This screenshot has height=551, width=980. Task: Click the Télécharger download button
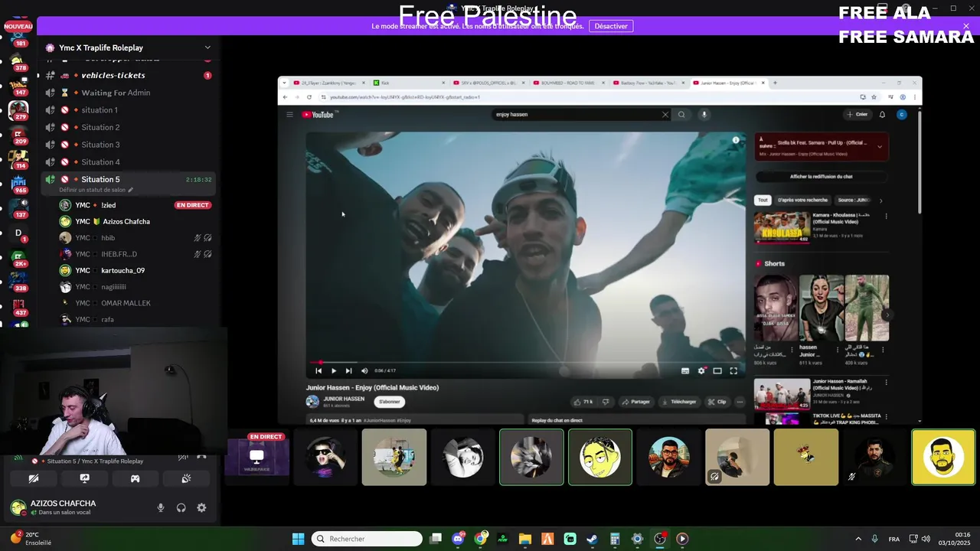point(679,402)
